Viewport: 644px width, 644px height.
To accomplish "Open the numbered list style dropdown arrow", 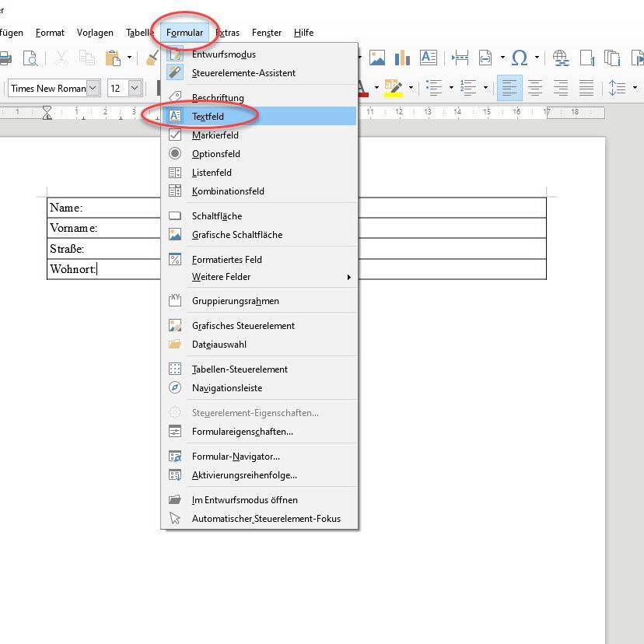I will 485,87.
